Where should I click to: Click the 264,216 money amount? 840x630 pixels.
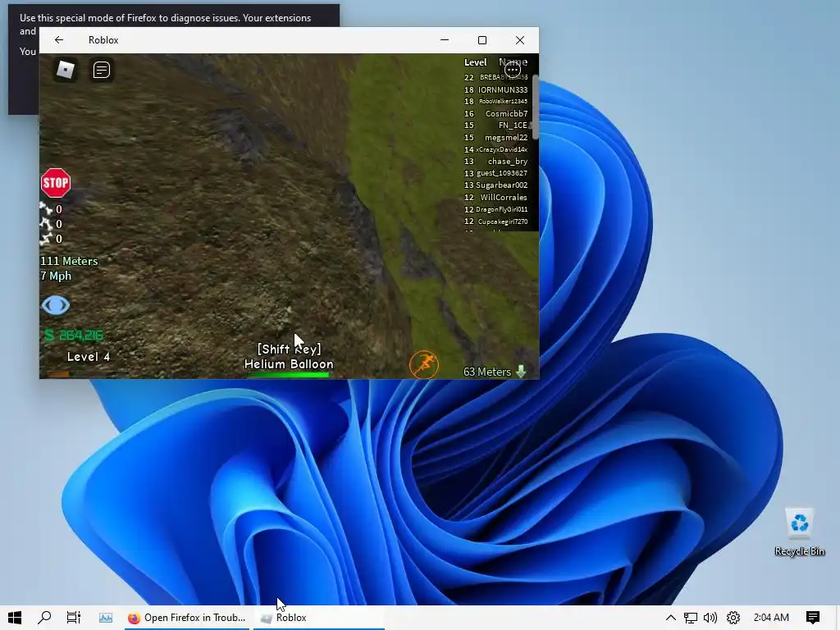click(81, 336)
